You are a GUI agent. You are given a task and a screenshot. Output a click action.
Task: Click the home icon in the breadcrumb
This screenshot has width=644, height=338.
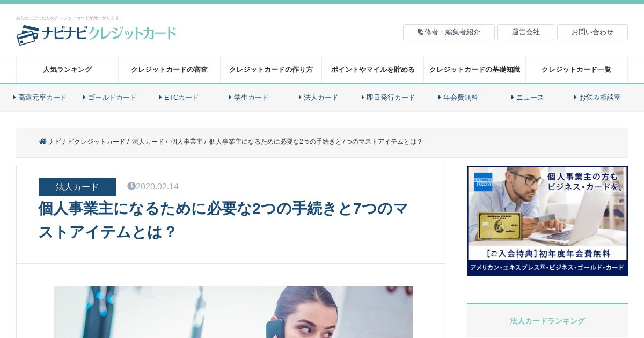pos(43,142)
